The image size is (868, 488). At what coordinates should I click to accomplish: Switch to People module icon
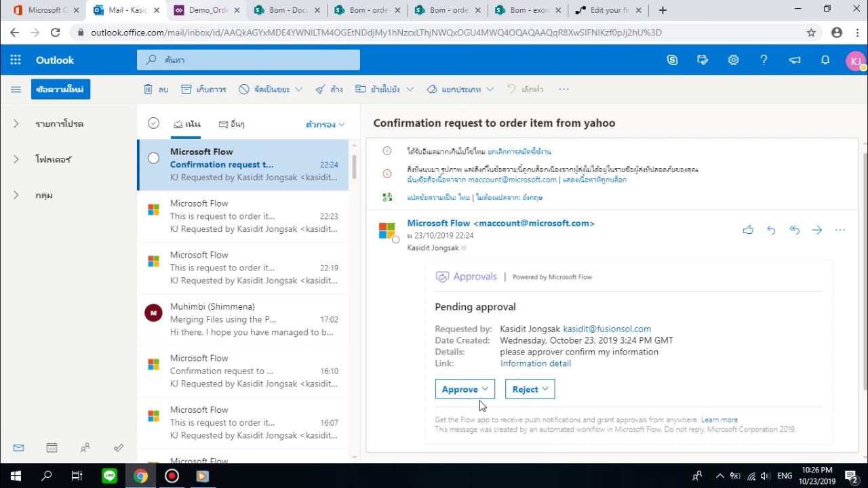tap(85, 447)
